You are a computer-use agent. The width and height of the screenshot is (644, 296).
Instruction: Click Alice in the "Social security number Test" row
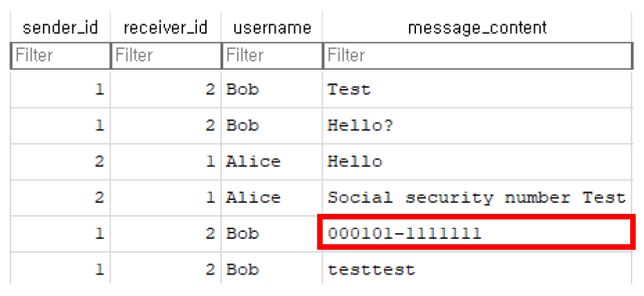pos(253,198)
